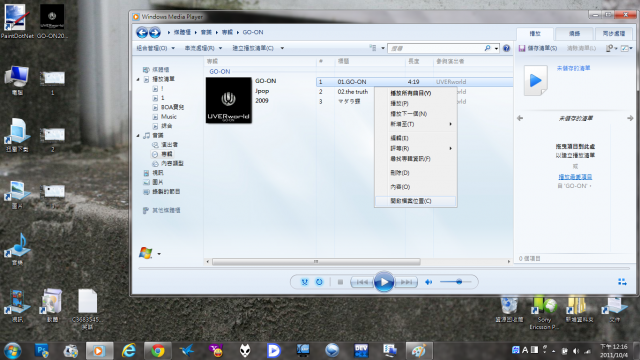Open Google Chrome from the taskbar

[x=158, y=351]
